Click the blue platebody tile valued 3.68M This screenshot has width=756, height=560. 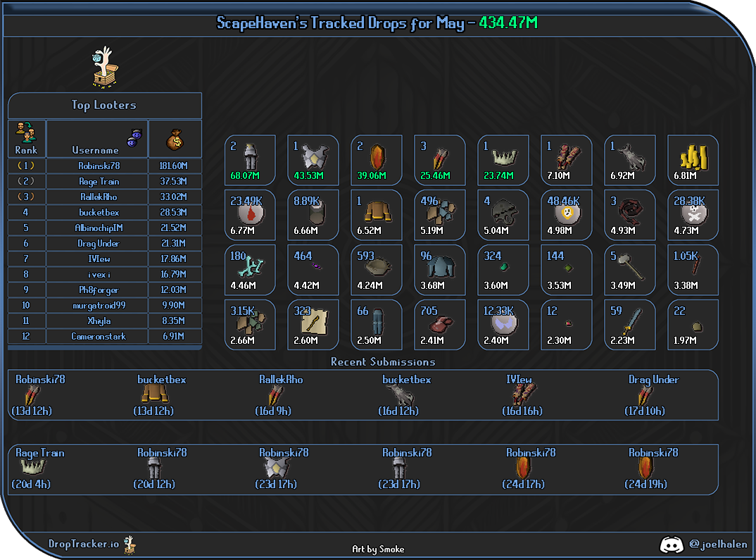click(440, 270)
